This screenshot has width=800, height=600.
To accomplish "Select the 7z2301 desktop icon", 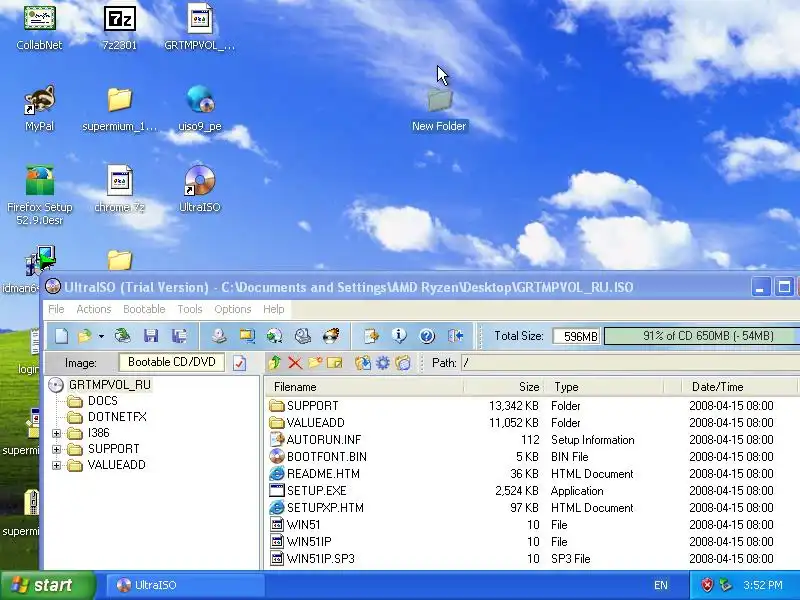I will [x=119, y=28].
